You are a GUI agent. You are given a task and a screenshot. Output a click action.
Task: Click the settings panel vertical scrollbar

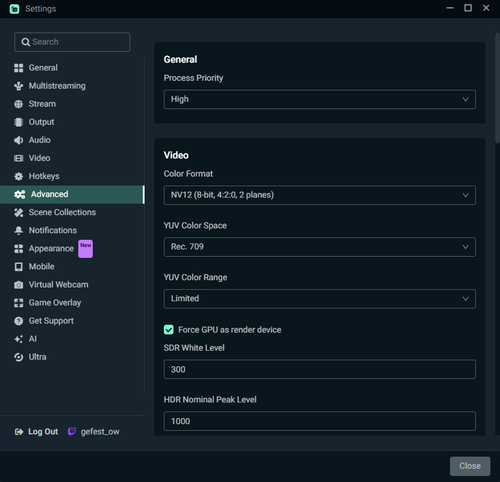point(497,88)
